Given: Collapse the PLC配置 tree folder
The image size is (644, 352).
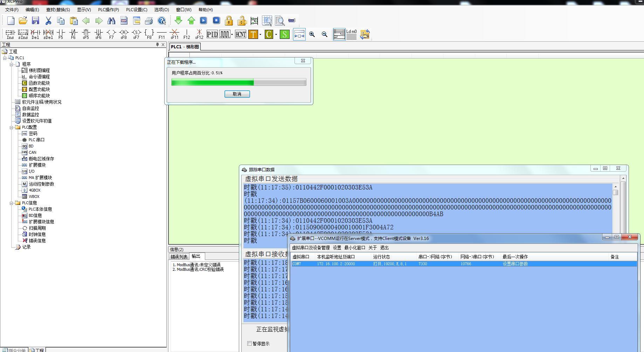Looking at the screenshot, I should coord(12,127).
